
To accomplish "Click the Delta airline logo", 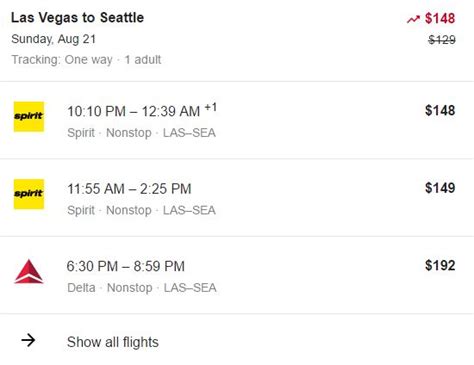I will 29,271.
